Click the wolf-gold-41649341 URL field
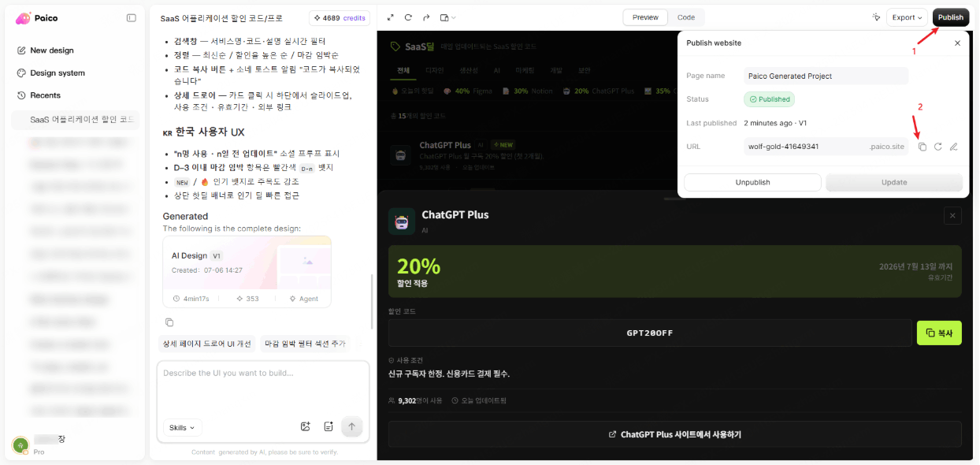Image resolution: width=980 pixels, height=465 pixels. [826, 147]
